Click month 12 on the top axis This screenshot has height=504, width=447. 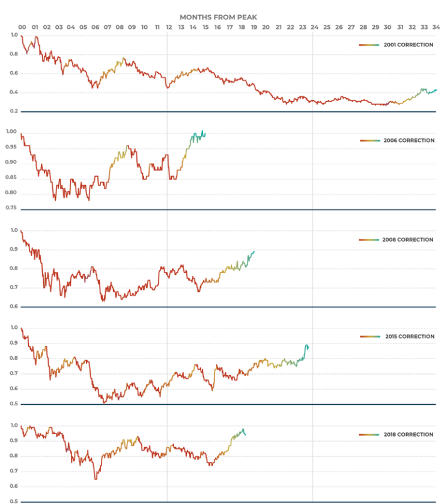click(x=169, y=28)
